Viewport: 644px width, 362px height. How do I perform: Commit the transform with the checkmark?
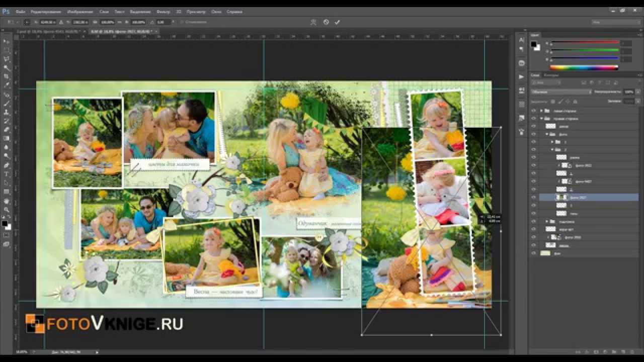(338, 22)
